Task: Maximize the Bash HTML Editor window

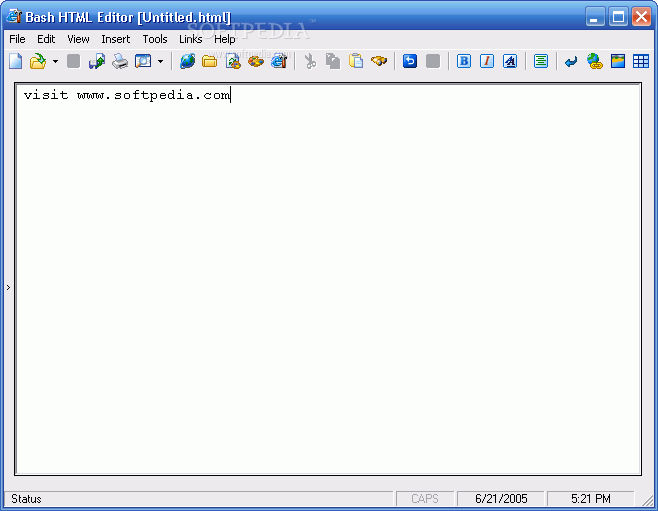Action: pyautogui.click(x=618, y=16)
